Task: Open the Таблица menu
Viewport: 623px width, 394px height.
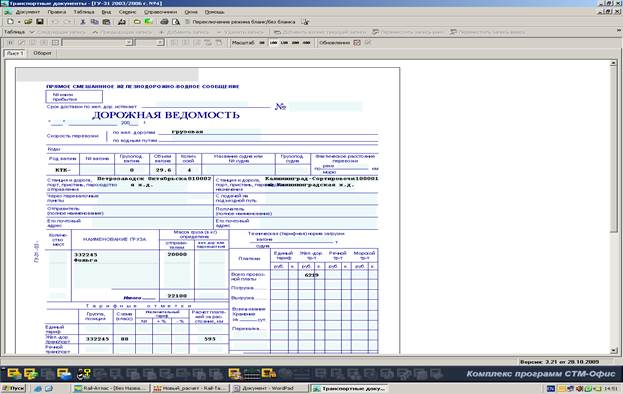Action: (83, 12)
